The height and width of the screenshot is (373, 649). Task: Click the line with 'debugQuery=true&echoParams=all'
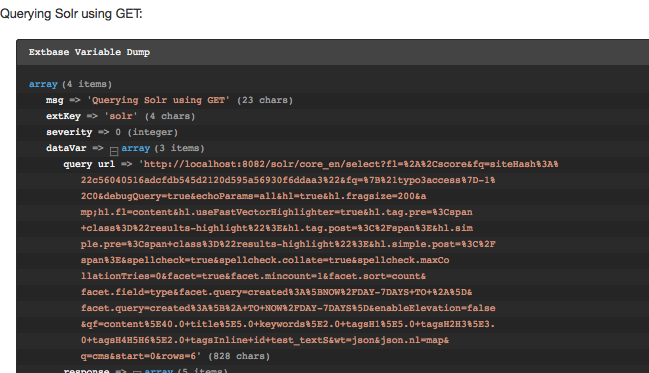(253, 196)
